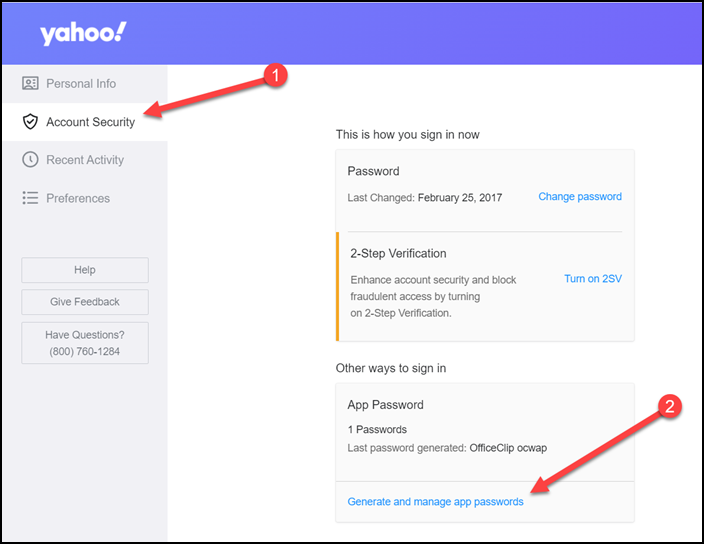Click the Change password link
The width and height of the screenshot is (704, 544).
(580, 197)
